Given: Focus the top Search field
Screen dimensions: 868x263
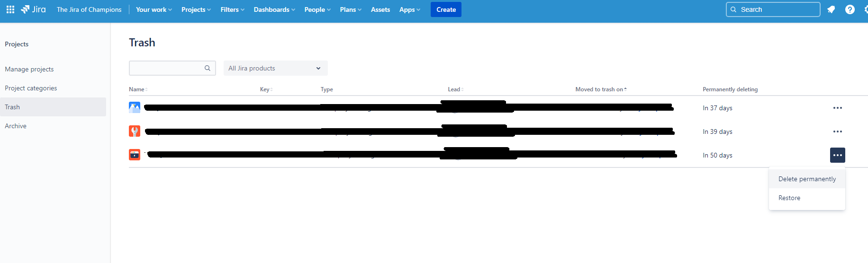Looking at the screenshot, I should 773,9.
